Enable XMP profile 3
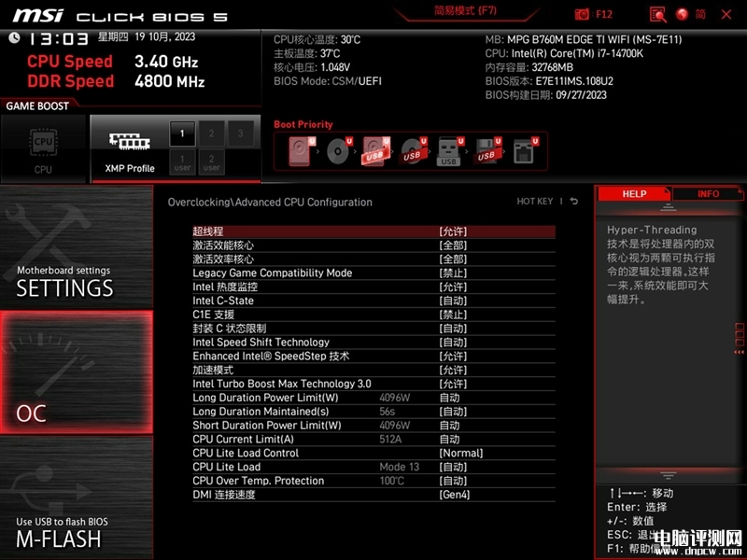747x560 pixels. pos(241,133)
